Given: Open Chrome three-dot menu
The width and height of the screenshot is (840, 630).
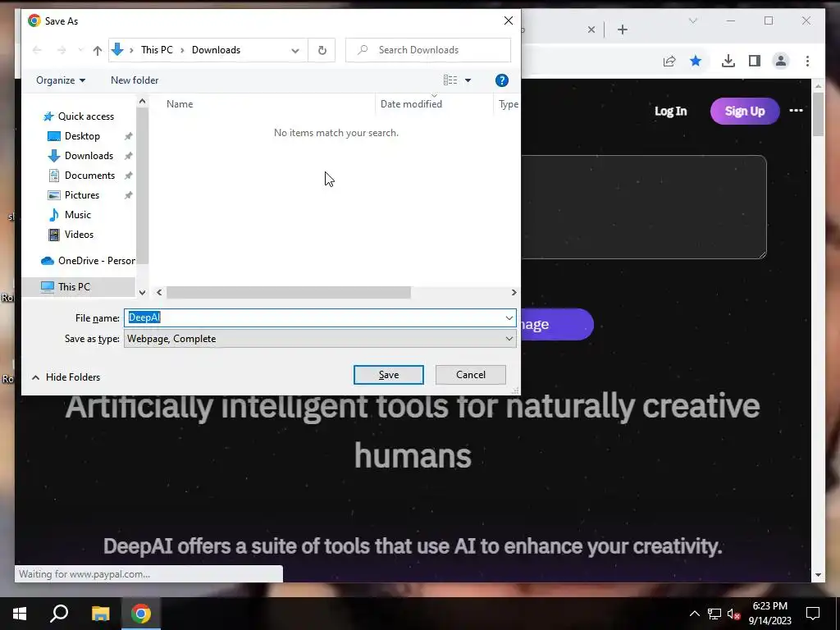Looking at the screenshot, I should point(807,61).
